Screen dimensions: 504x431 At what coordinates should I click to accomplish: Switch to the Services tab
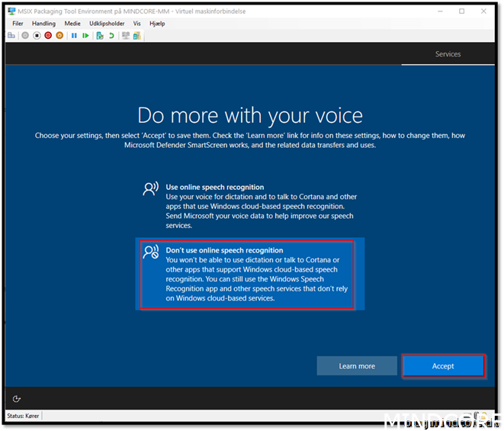coord(448,54)
